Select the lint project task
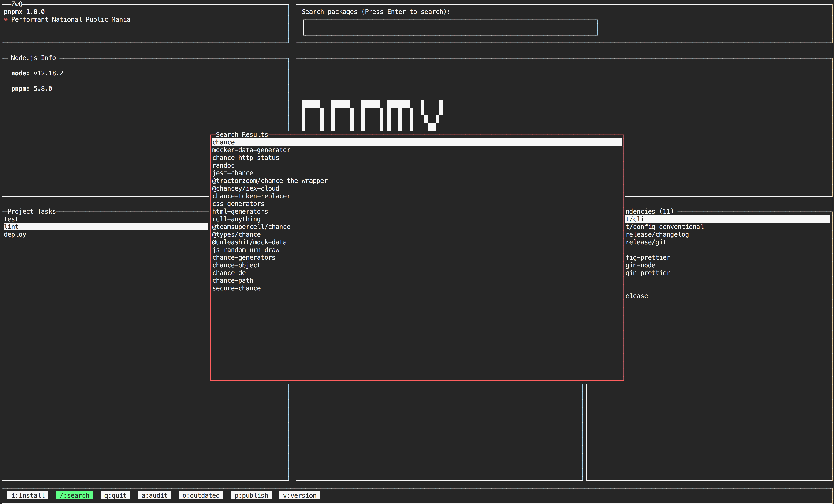 [11, 227]
